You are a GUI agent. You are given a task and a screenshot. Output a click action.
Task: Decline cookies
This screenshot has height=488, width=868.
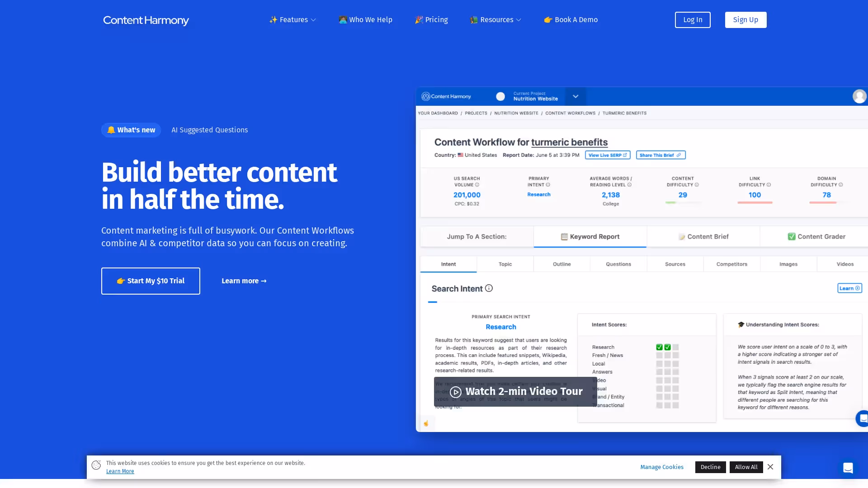711,467
